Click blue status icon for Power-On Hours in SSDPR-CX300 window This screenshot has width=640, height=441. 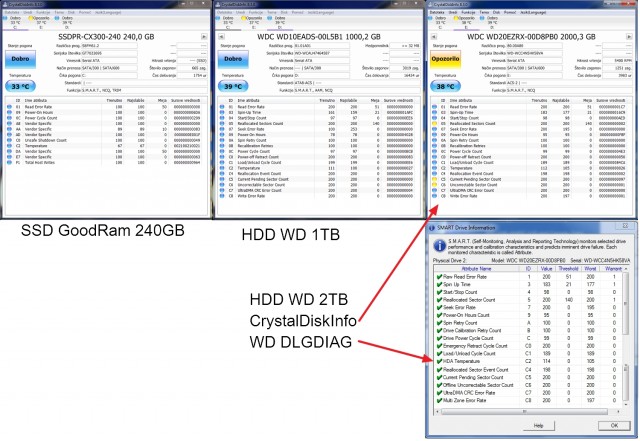(9, 112)
